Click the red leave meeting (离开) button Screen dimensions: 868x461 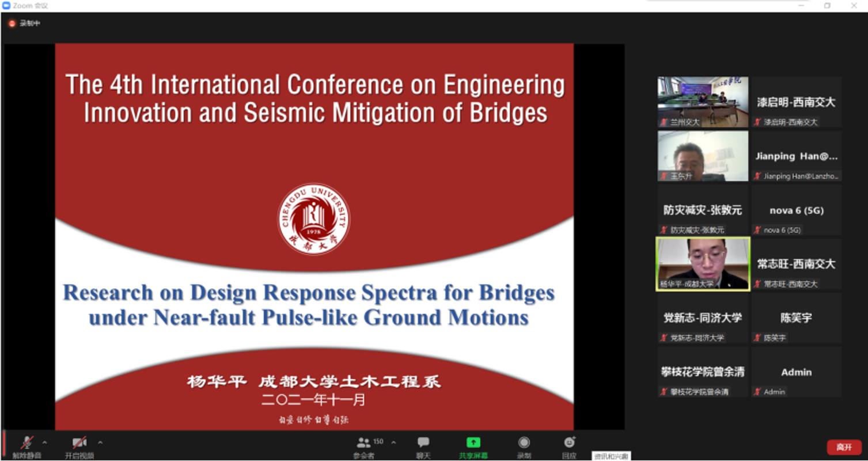click(x=844, y=447)
